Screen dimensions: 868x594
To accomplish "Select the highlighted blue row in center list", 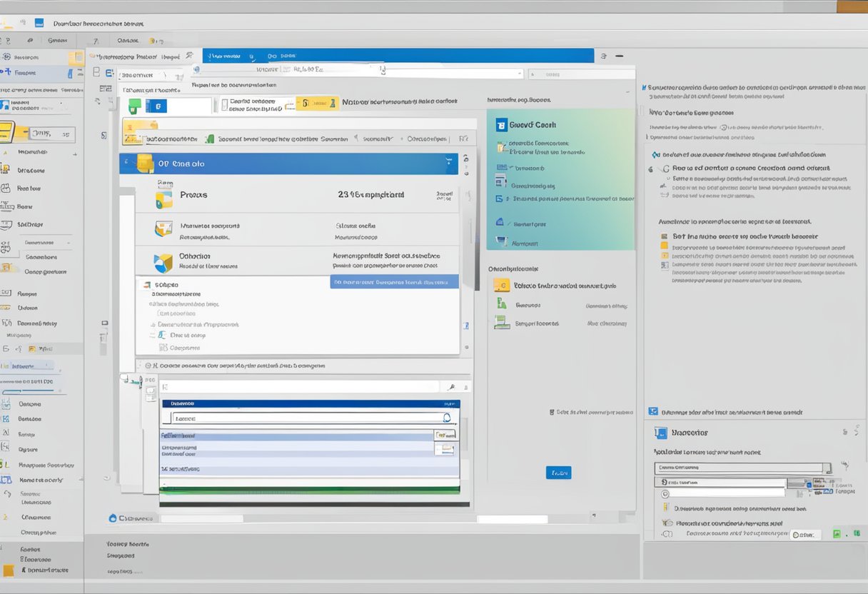I will [x=394, y=282].
